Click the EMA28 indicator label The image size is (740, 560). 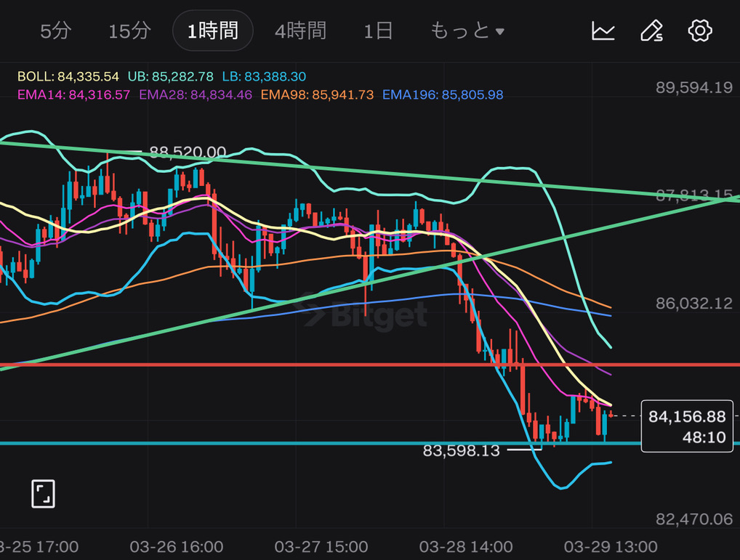pos(195,94)
